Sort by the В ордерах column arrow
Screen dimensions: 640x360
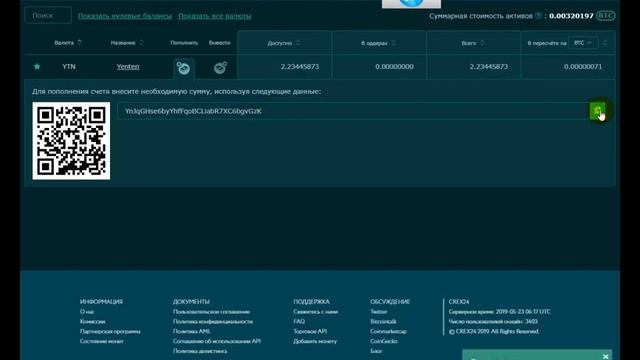pos(393,43)
